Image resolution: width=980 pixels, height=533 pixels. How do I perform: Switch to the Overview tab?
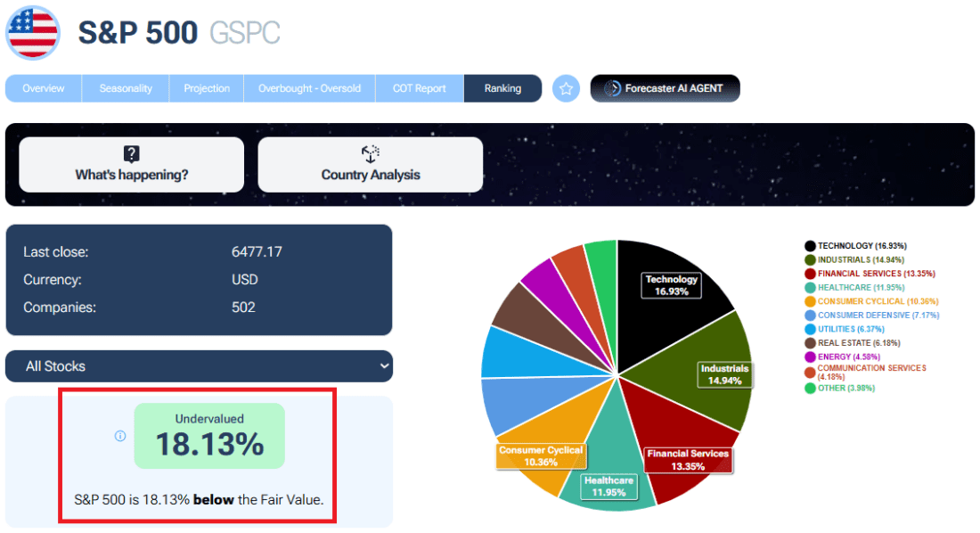(44, 88)
